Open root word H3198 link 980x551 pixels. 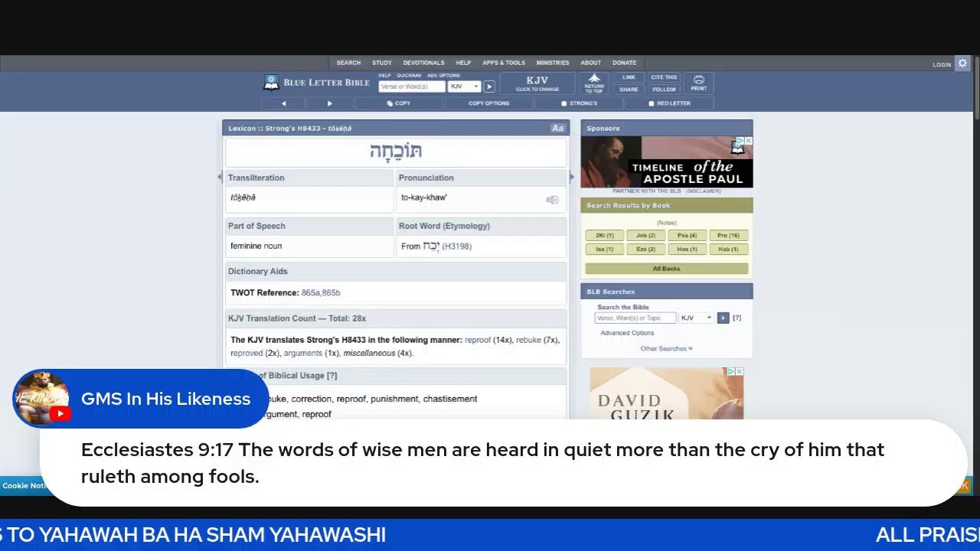click(x=457, y=246)
